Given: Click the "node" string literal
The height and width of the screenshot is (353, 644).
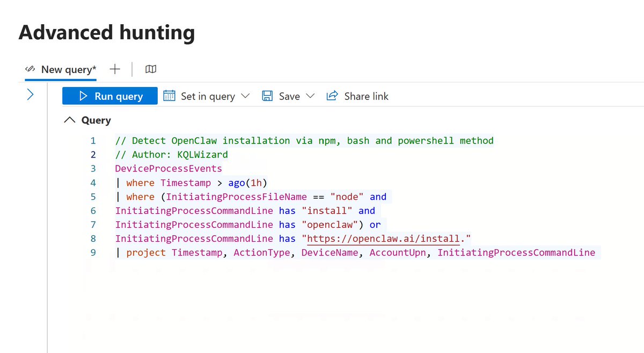Looking at the screenshot, I should (x=347, y=197).
